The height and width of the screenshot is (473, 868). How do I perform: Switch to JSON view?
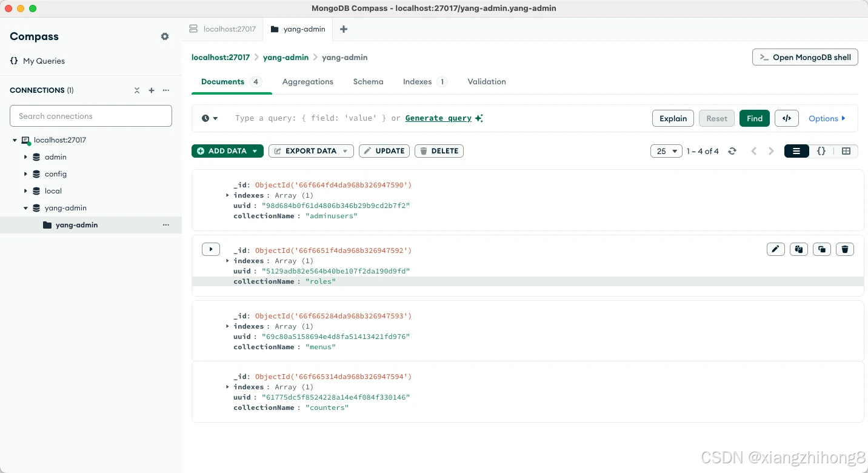(x=821, y=151)
